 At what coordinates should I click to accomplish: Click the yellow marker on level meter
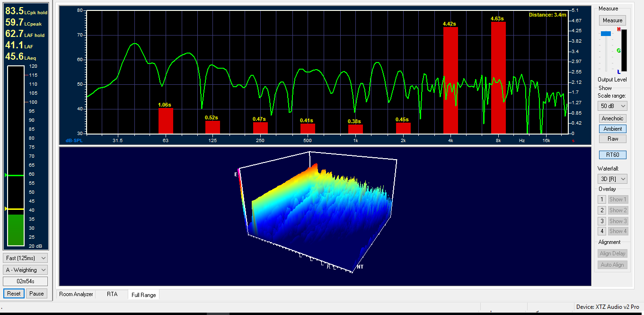click(14, 209)
